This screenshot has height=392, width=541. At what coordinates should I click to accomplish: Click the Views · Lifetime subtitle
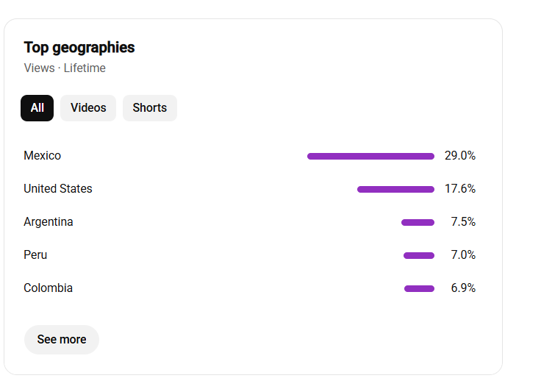(x=65, y=68)
